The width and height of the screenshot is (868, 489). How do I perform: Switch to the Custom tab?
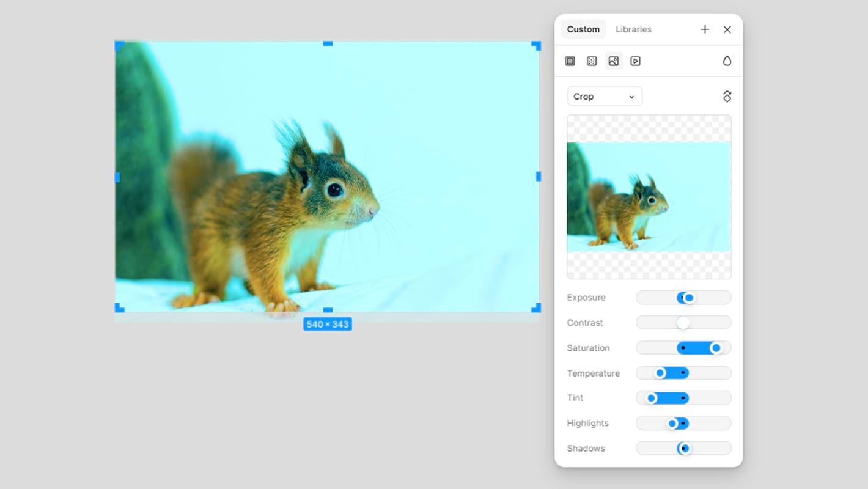583,29
